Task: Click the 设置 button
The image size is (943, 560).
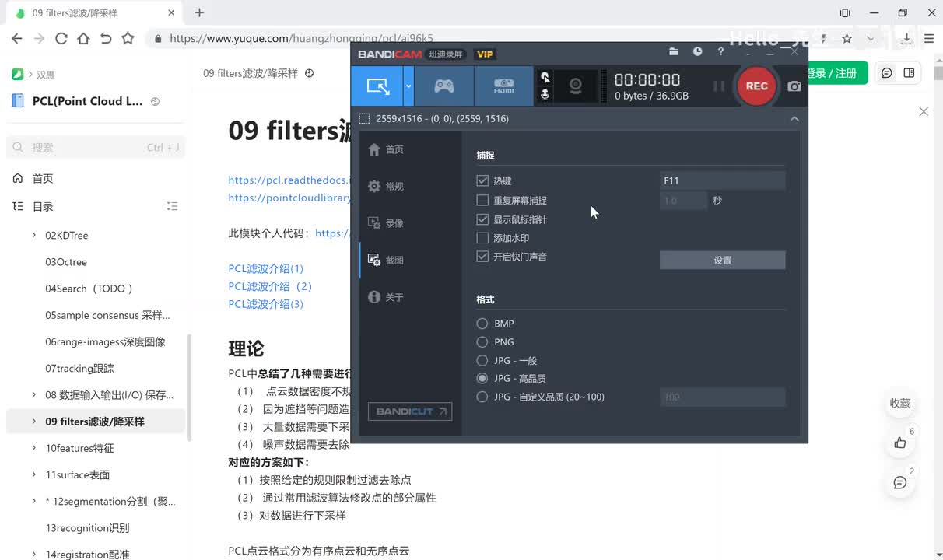Action: (722, 261)
